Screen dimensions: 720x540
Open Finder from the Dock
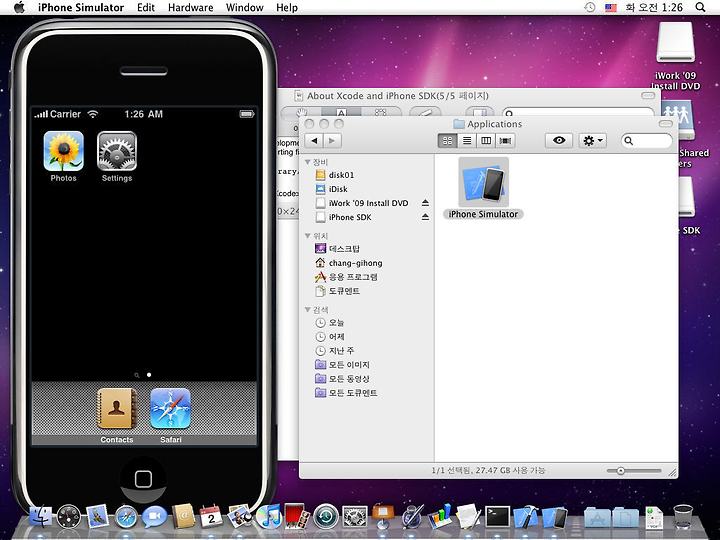[41, 516]
